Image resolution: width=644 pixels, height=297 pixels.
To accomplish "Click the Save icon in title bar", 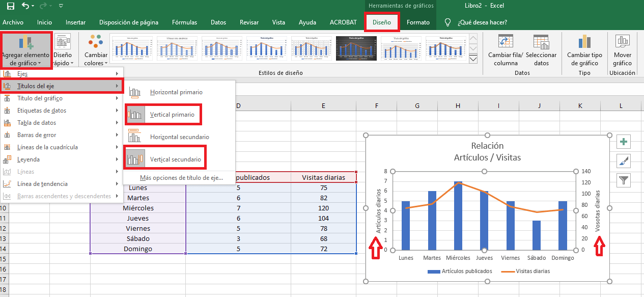I will pos(10,6).
